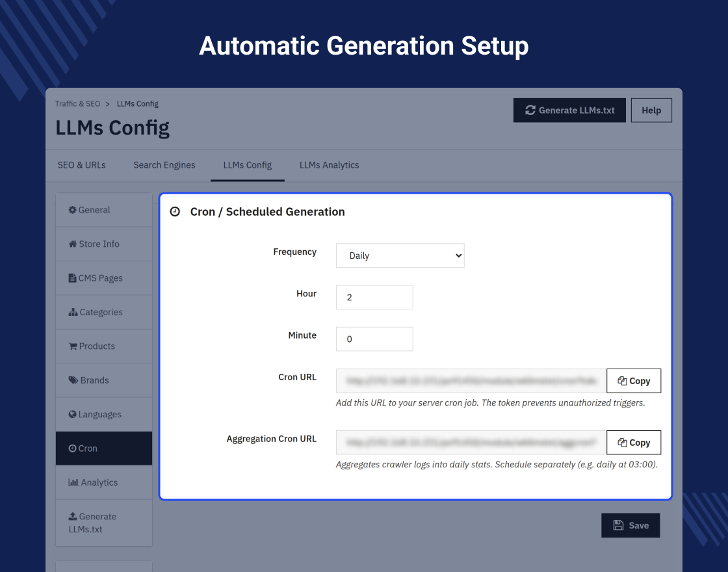The width and height of the screenshot is (728, 572).
Task: Copy the Aggregation Cron URL
Action: coord(634,443)
